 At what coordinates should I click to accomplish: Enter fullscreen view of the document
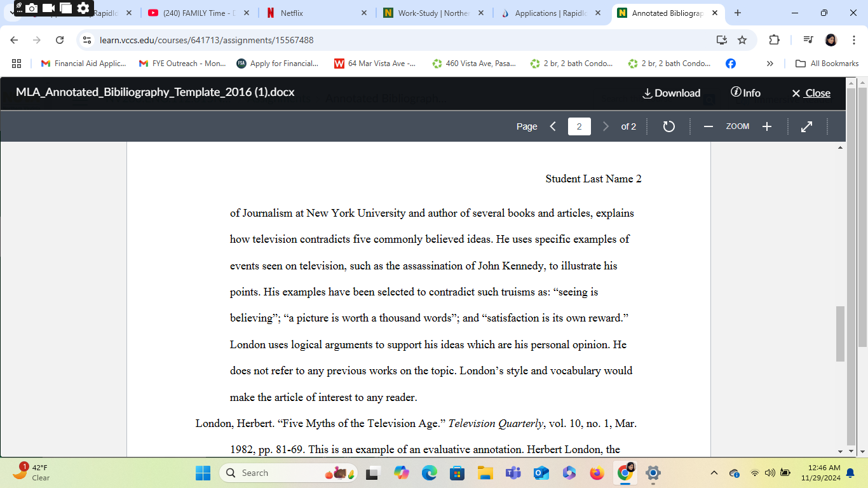pos(806,126)
